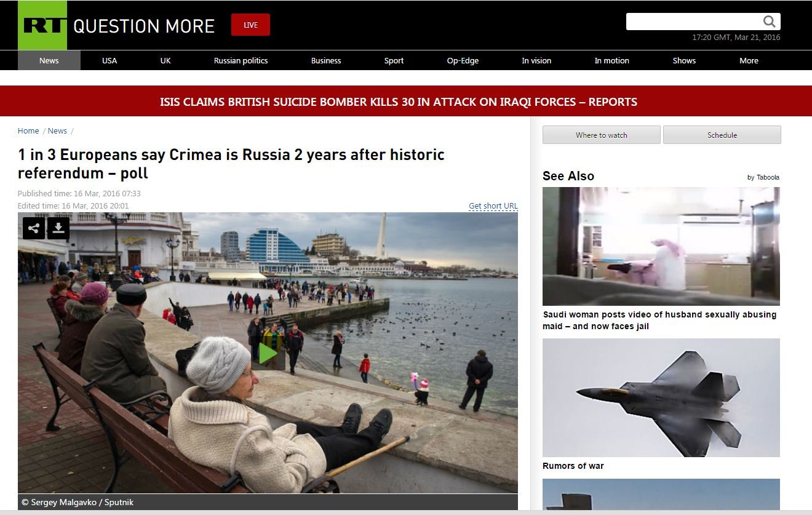This screenshot has width=812, height=515.
Task: Click the Home breadcrumb link
Action: tap(28, 130)
